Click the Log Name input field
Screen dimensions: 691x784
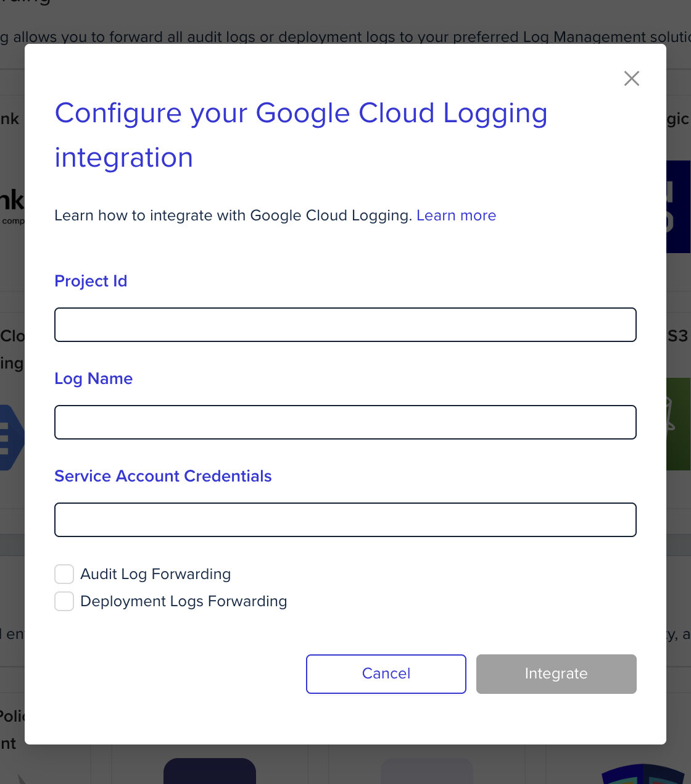click(345, 422)
